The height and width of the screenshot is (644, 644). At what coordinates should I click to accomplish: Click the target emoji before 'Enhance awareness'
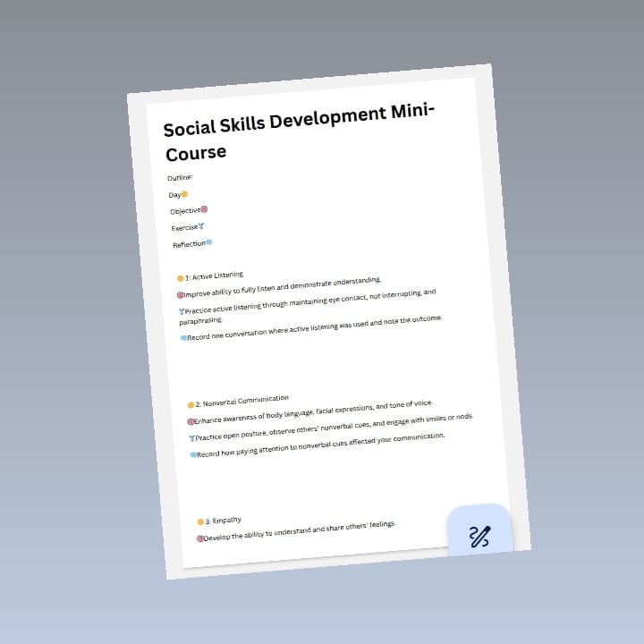tap(191, 422)
